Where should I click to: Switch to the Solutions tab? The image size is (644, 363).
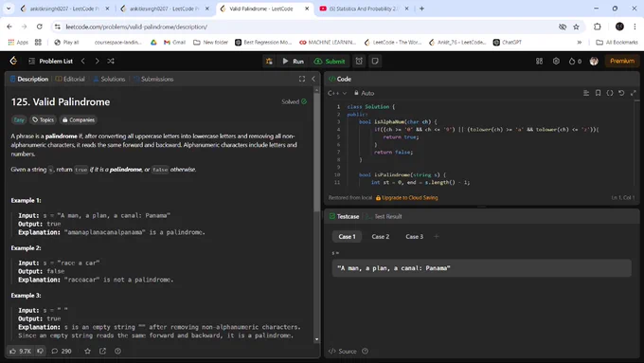[x=109, y=79]
